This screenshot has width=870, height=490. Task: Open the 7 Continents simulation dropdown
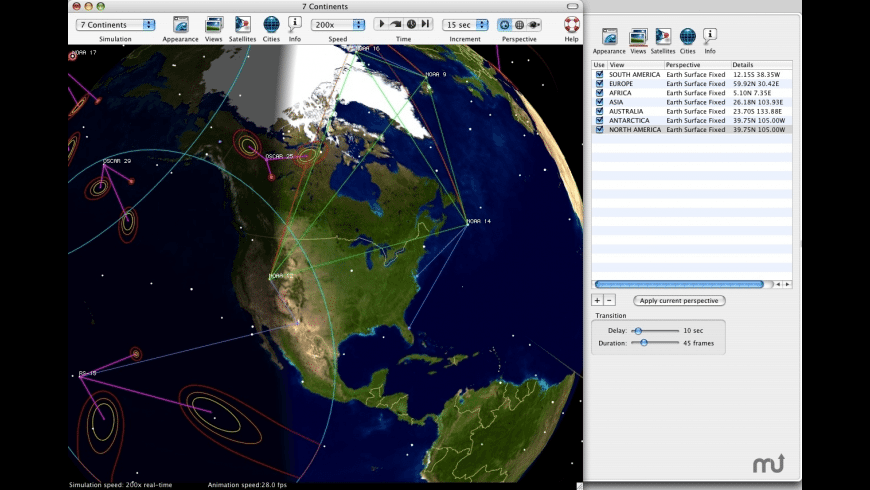(116, 24)
